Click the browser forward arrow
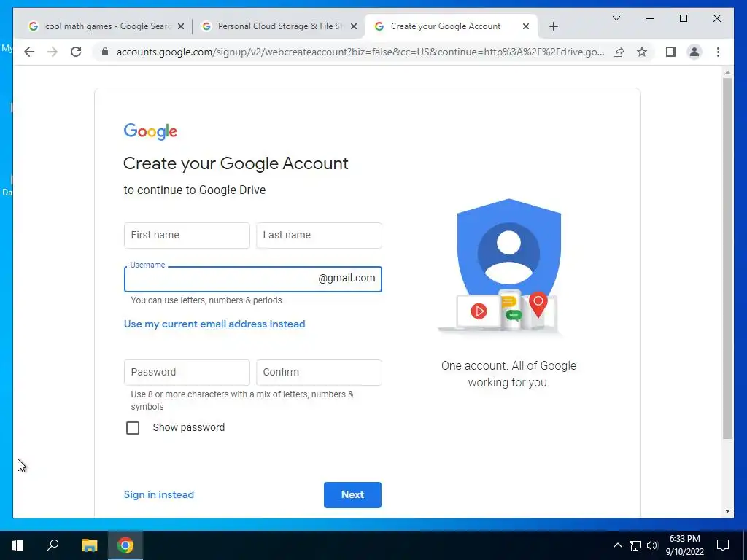The image size is (747, 560). tap(53, 52)
